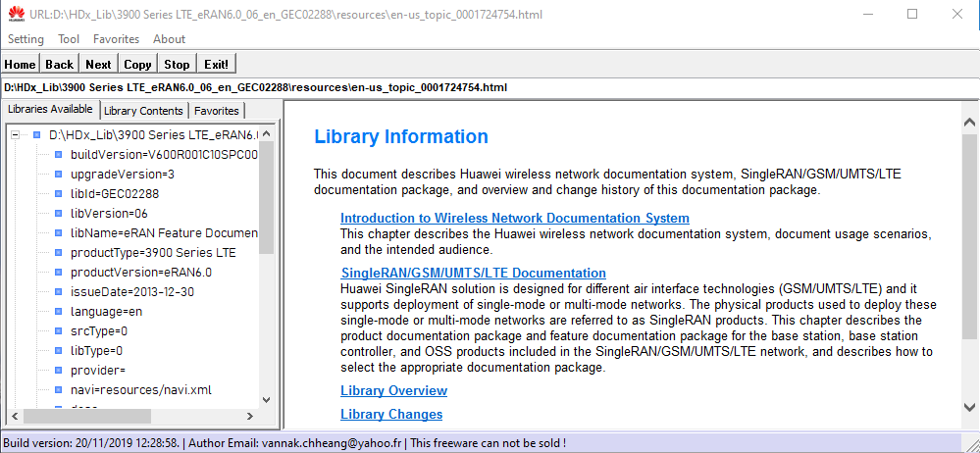Open the Library Overview link
The height and width of the screenshot is (453, 980).
point(393,390)
